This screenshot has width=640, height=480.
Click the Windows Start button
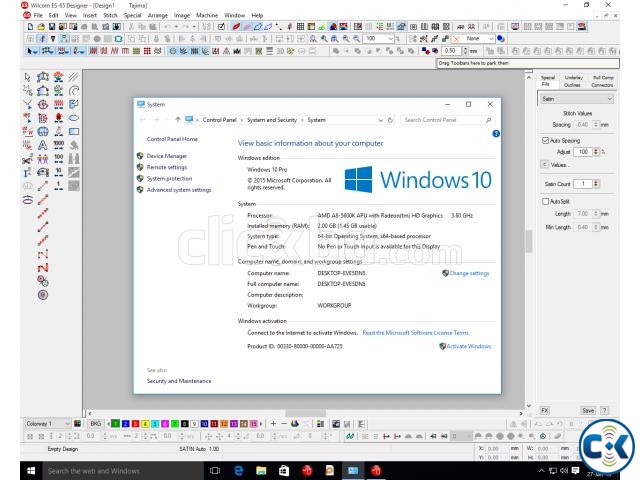pos(31,471)
